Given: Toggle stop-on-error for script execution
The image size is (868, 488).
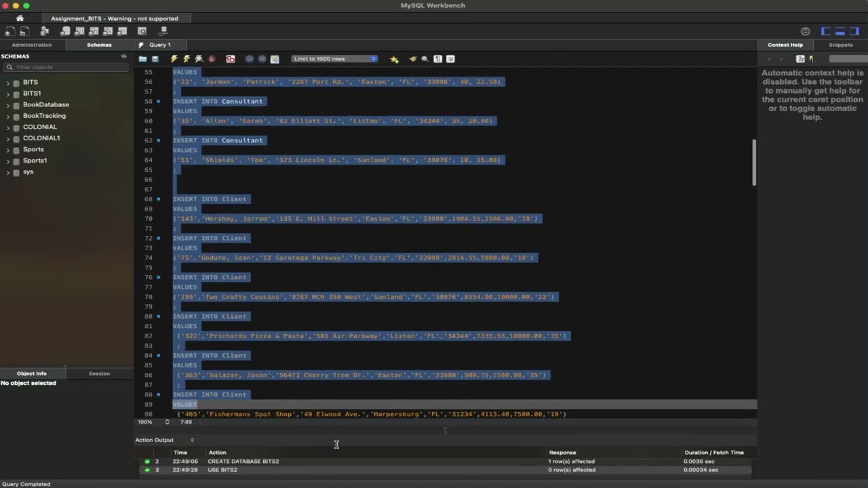Looking at the screenshot, I should coord(231,59).
